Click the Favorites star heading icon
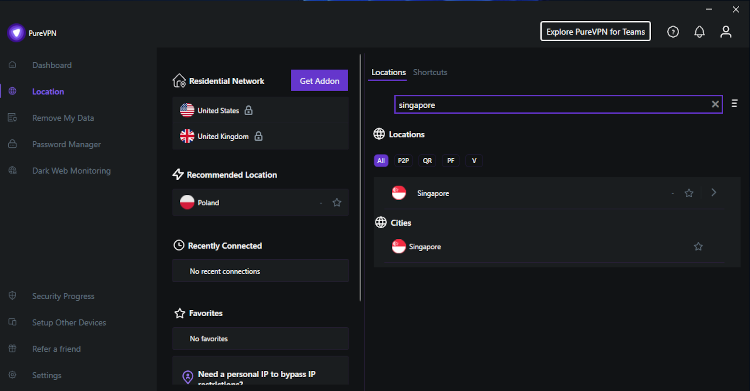750x391 pixels. tap(179, 313)
